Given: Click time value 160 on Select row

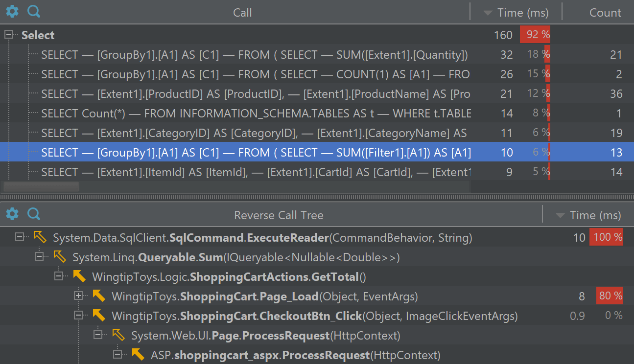Looking at the screenshot, I should [x=503, y=35].
